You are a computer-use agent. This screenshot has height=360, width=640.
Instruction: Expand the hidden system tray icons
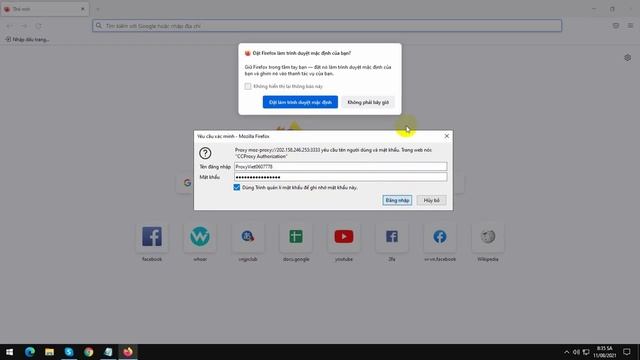click(567, 352)
